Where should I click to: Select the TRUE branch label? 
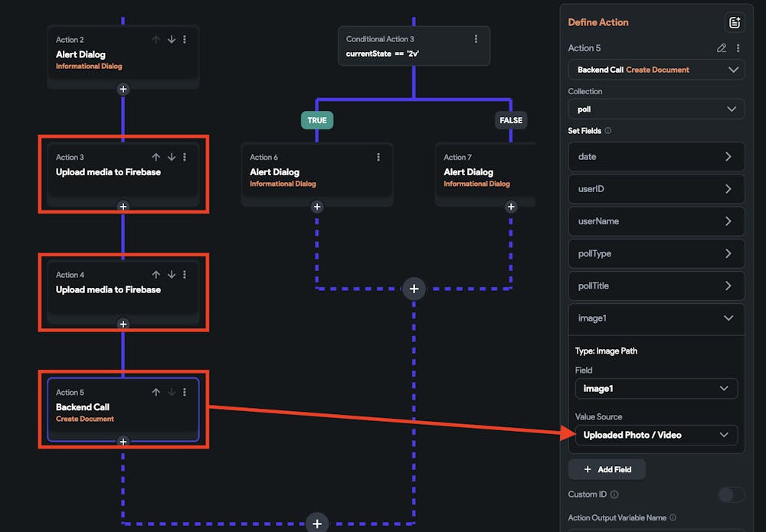[317, 120]
